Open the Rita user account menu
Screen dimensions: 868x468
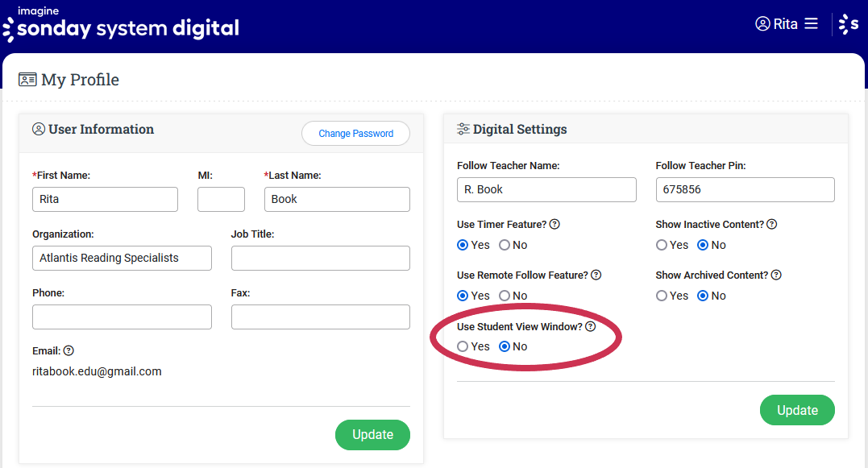(x=777, y=24)
